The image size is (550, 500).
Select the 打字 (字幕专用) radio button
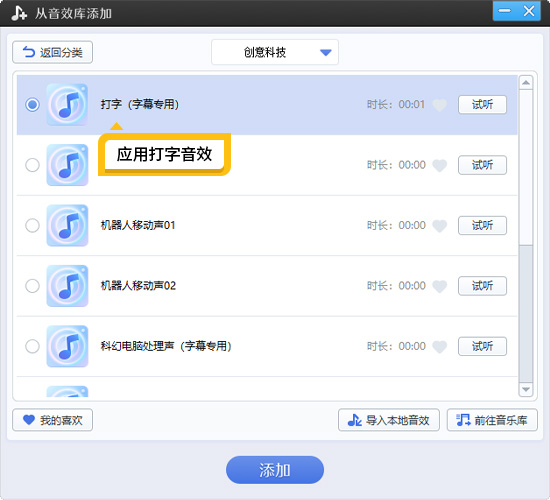pyautogui.click(x=32, y=105)
